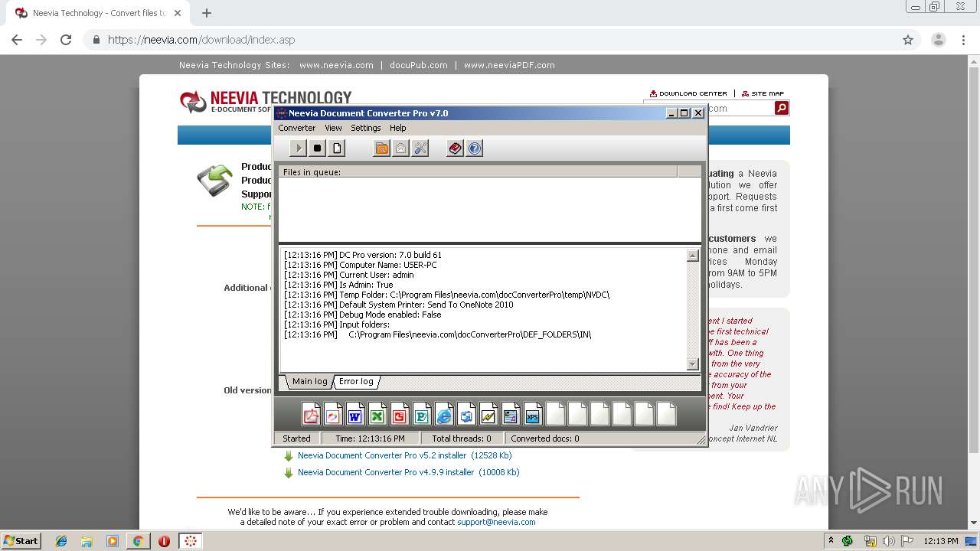The height and width of the screenshot is (551, 980).
Task: Click the 'Total threads: 0' status entry
Action: pyautogui.click(x=461, y=439)
